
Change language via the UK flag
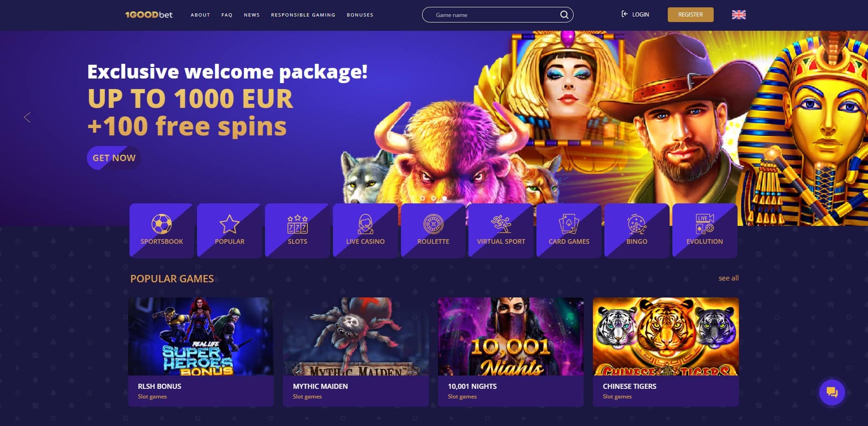(x=739, y=15)
